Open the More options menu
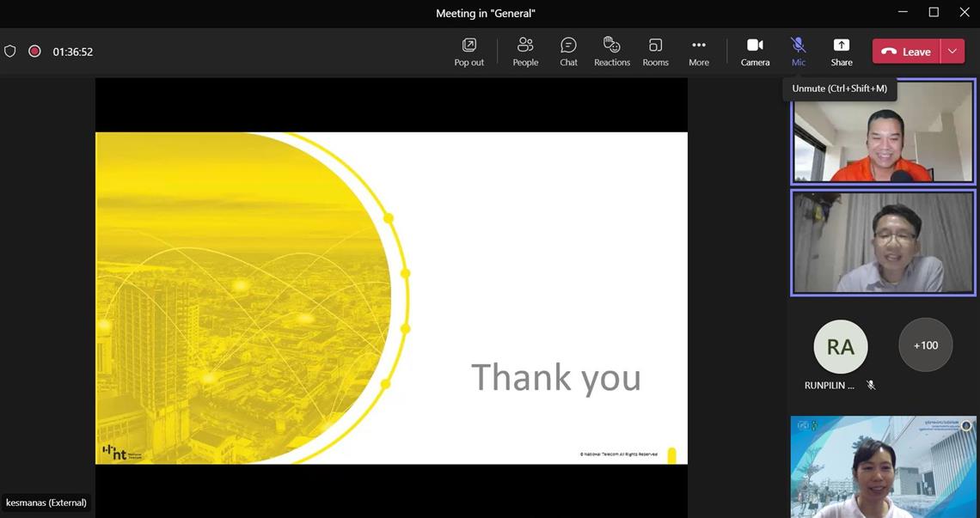The height and width of the screenshot is (518, 980). tap(698, 52)
